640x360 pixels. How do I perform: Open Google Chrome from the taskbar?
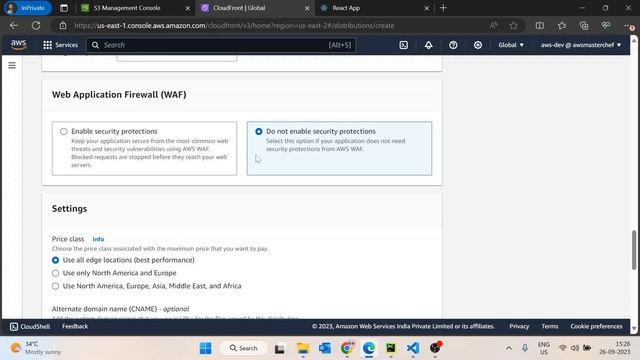[x=347, y=348]
